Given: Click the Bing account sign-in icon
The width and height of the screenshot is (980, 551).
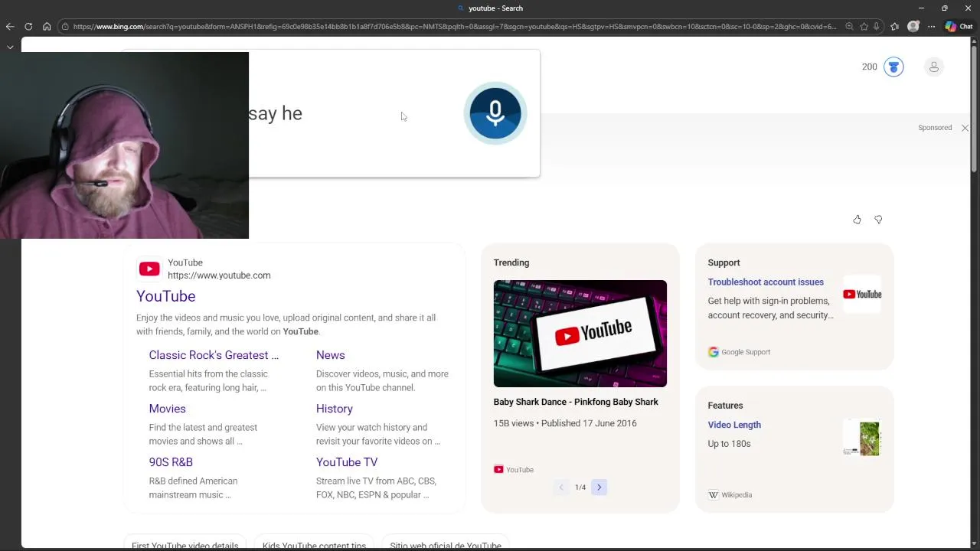Looking at the screenshot, I should coord(934,67).
